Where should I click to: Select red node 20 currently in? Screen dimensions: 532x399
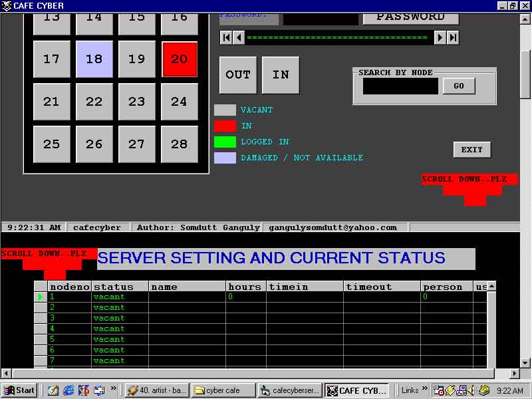[x=180, y=59]
